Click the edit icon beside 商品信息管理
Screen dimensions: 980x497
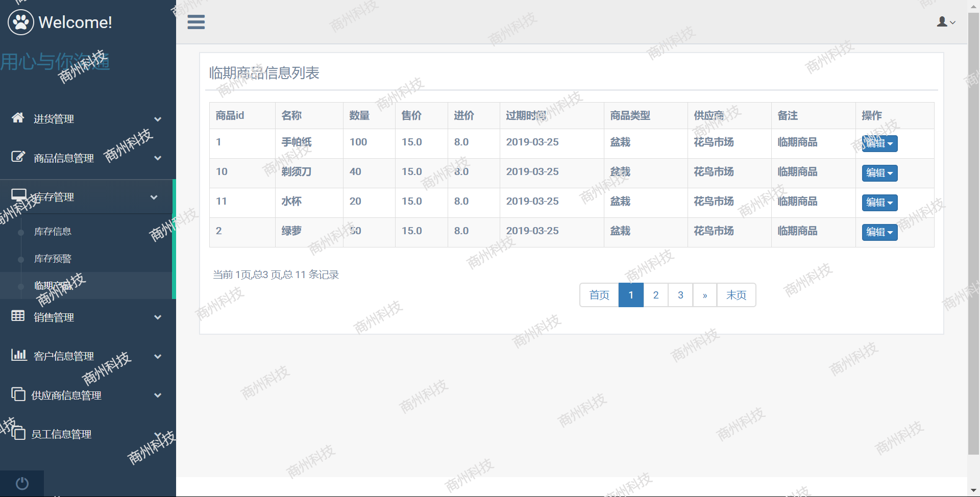point(18,157)
